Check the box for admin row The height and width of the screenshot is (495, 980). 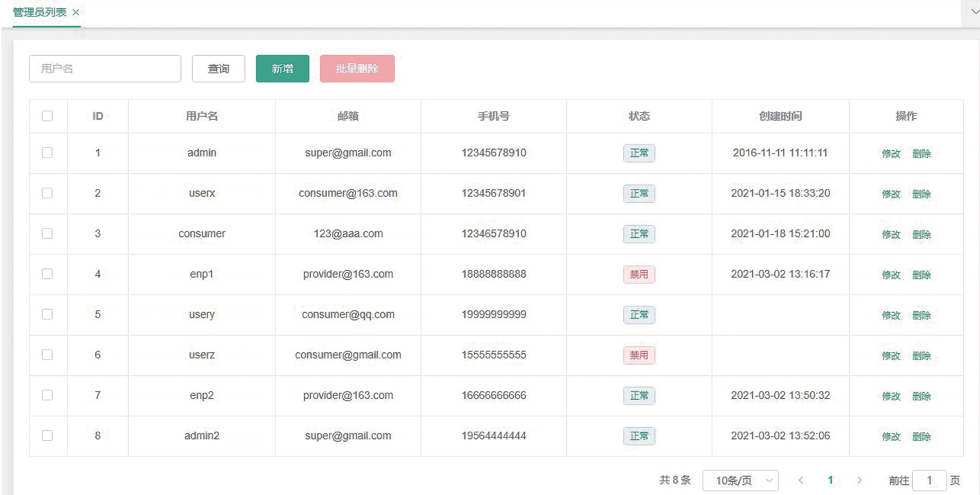[x=47, y=153]
